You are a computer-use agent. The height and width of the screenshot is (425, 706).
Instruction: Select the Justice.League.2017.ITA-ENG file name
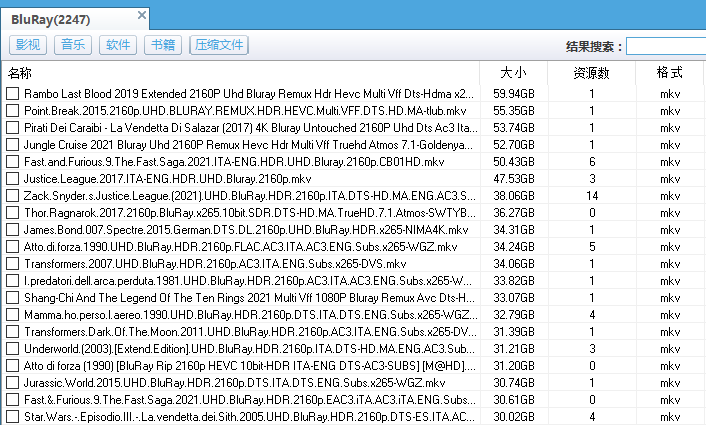[167, 179]
